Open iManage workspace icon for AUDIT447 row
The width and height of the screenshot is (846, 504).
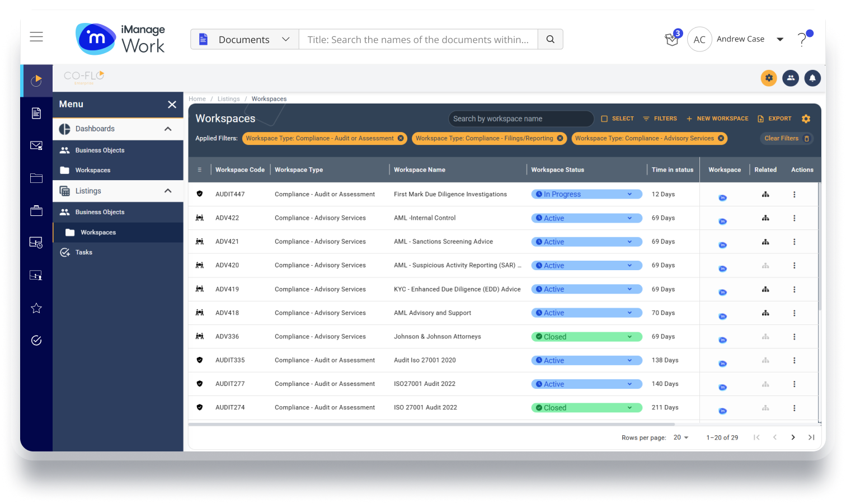point(722,197)
